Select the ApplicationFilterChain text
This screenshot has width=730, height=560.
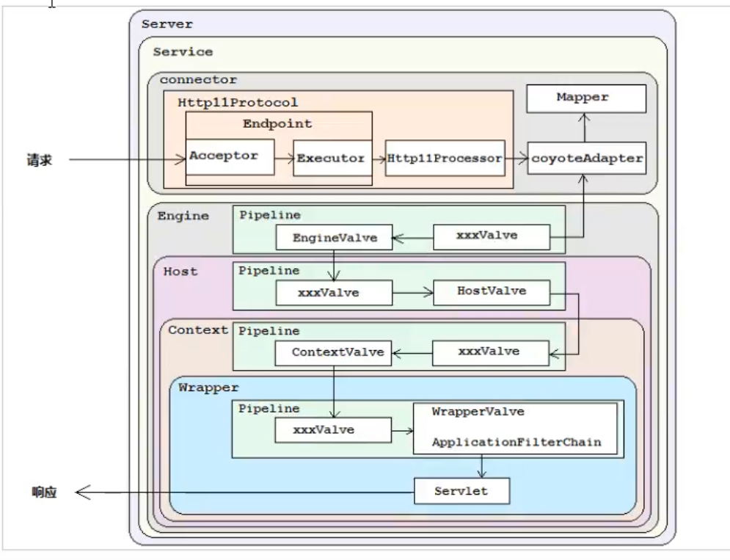(517, 442)
